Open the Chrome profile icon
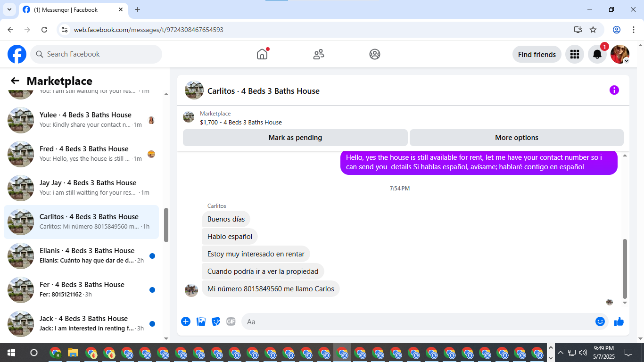Image resolution: width=644 pixels, height=362 pixels. coord(617,30)
